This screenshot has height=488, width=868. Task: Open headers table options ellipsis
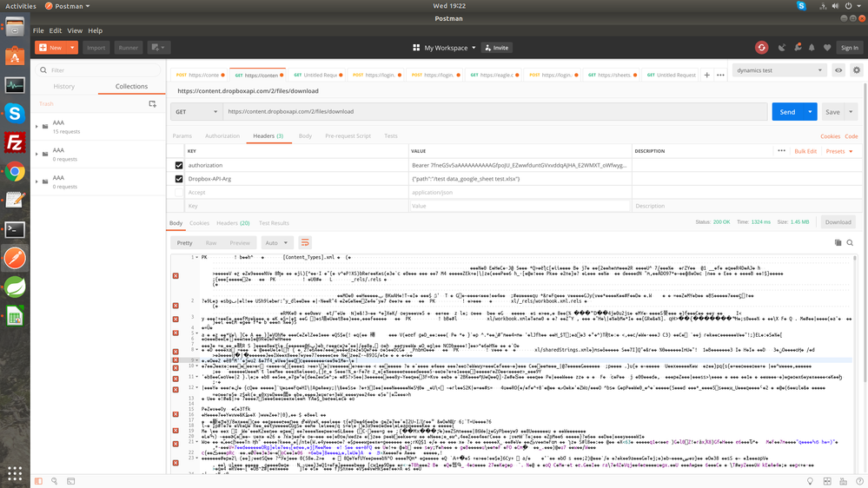(782, 151)
